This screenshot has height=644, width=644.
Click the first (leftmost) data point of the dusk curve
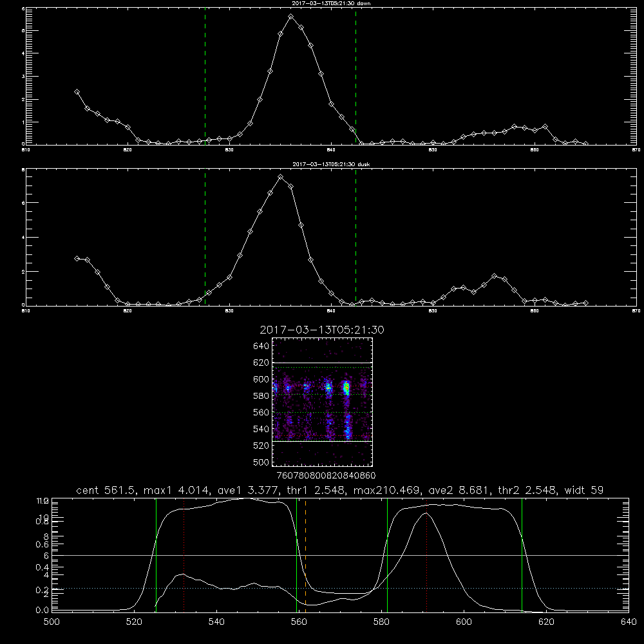pyautogui.click(x=77, y=258)
